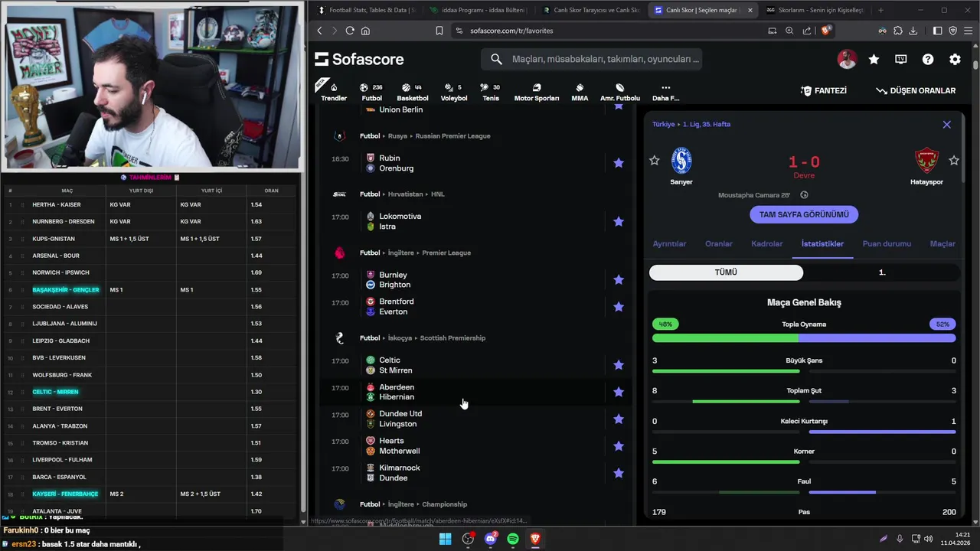
Task: Bookmark this page icon in toolbar
Action: (439, 31)
